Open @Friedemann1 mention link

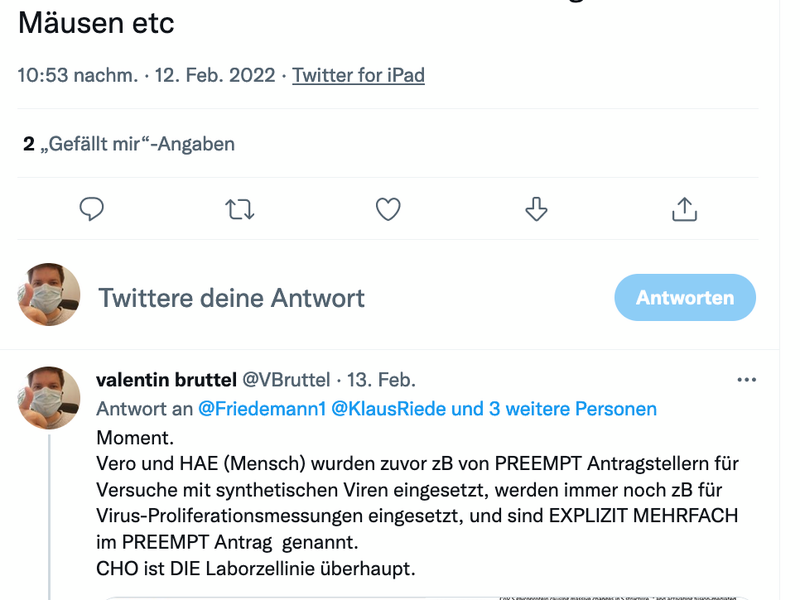262,409
